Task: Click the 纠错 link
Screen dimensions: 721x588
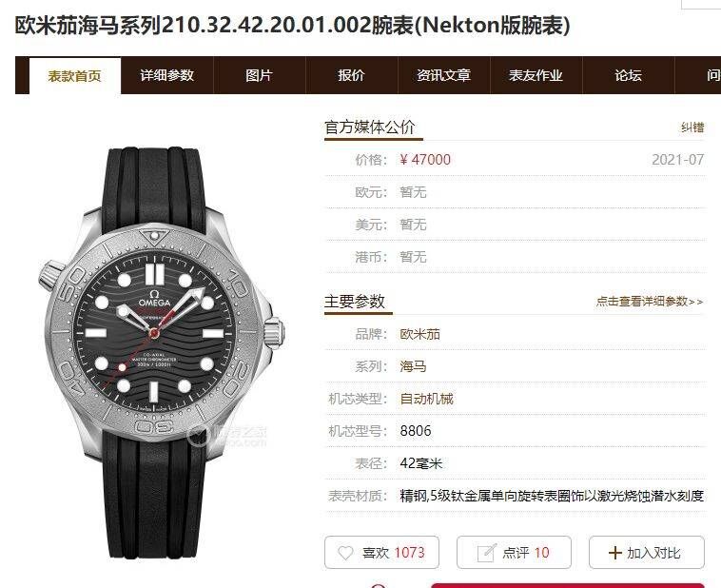Action: pyautogui.click(x=692, y=127)
